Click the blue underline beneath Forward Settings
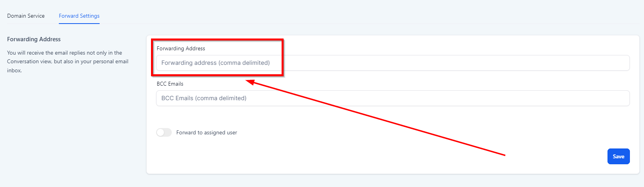This screenshot has width=644, height=187. coord(79,24)
